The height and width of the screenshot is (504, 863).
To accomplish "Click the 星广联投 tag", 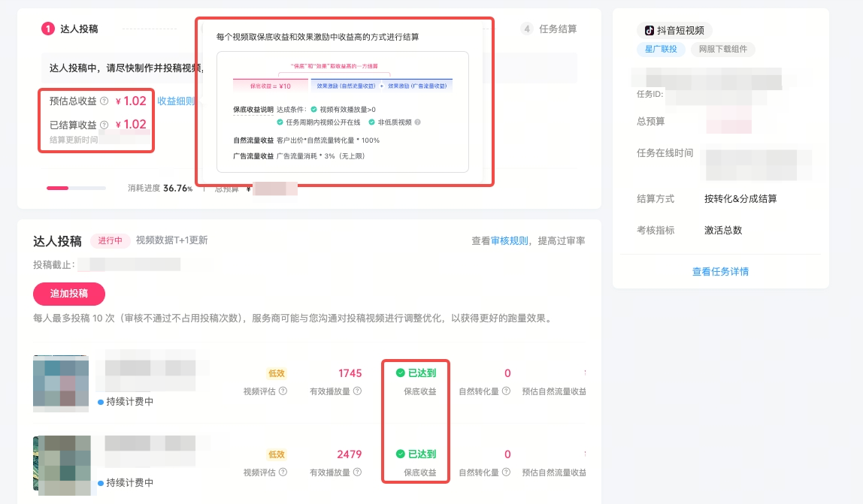I will tap(662, 50).
